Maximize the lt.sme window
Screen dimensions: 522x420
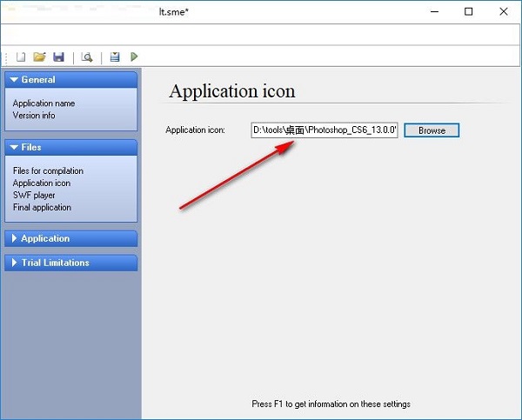pos(468,12)
